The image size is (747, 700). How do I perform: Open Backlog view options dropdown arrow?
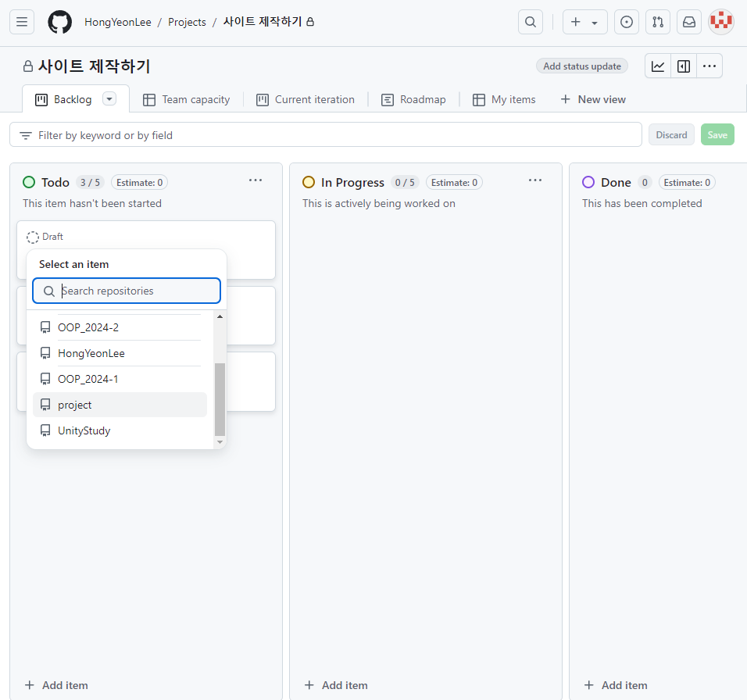pyautogui.click(x=109, y=99)
